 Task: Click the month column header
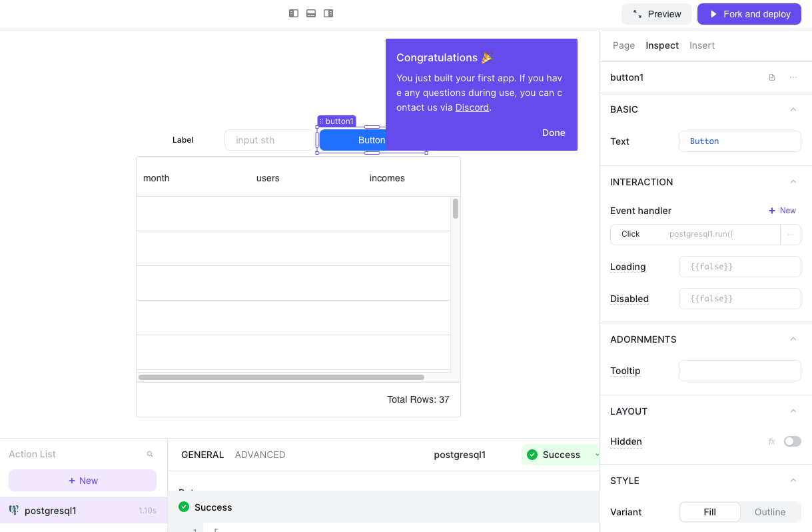157,178
